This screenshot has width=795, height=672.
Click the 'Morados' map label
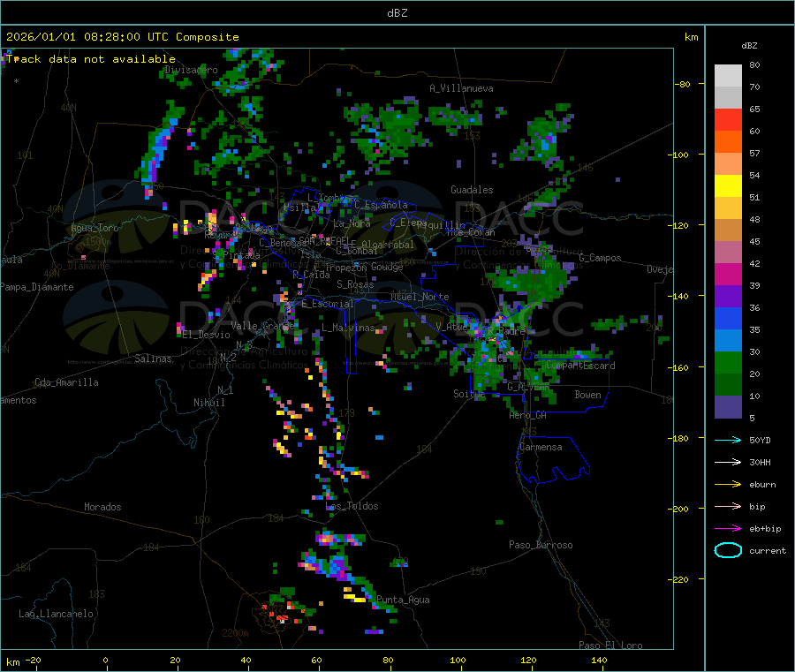pyautogui.click(x=102, y=507)
